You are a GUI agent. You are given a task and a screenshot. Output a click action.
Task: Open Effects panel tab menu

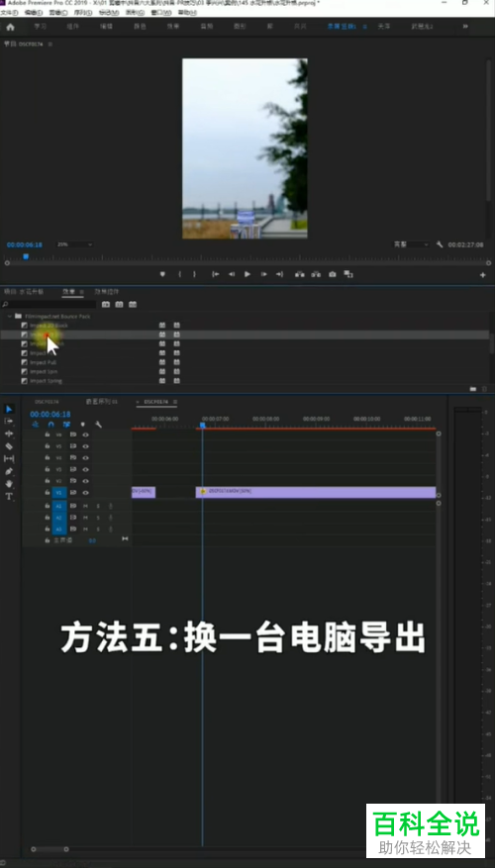(x=81, y=292)
